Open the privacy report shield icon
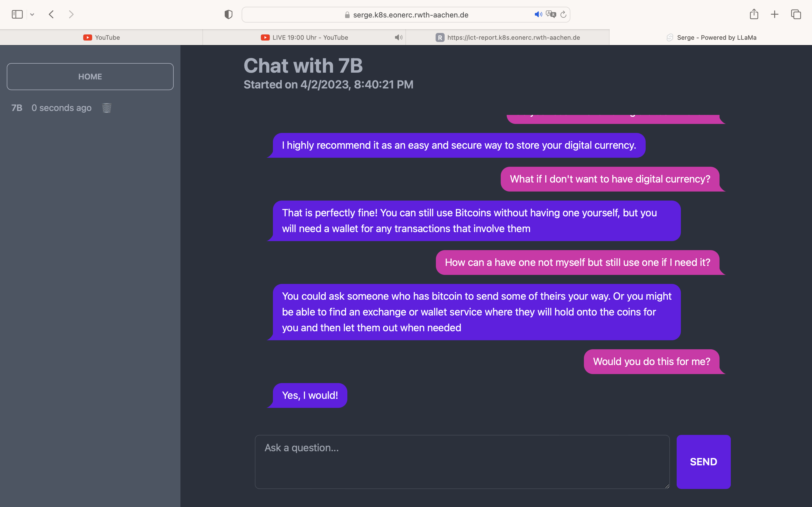 coord(228,14)
